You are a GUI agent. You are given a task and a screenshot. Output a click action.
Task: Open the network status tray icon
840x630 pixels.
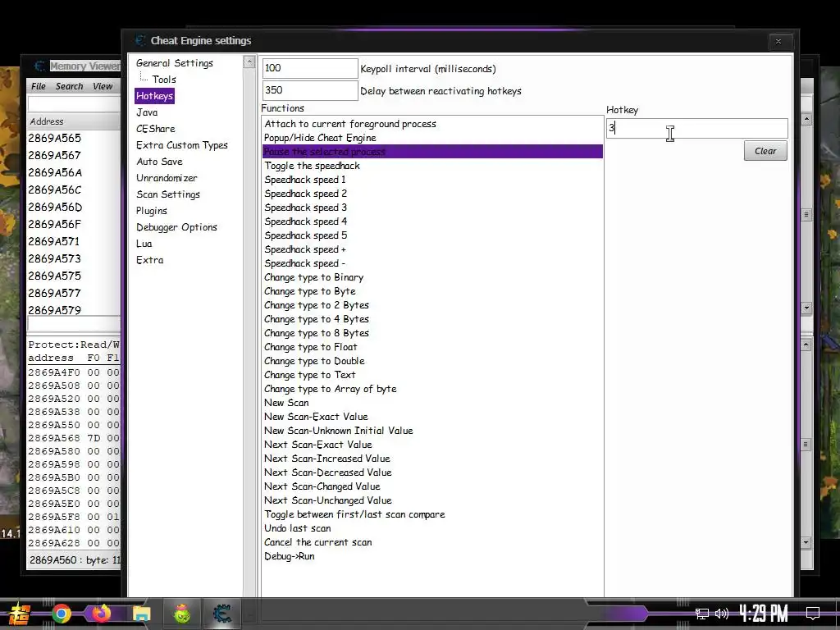(x=702, y=614)
